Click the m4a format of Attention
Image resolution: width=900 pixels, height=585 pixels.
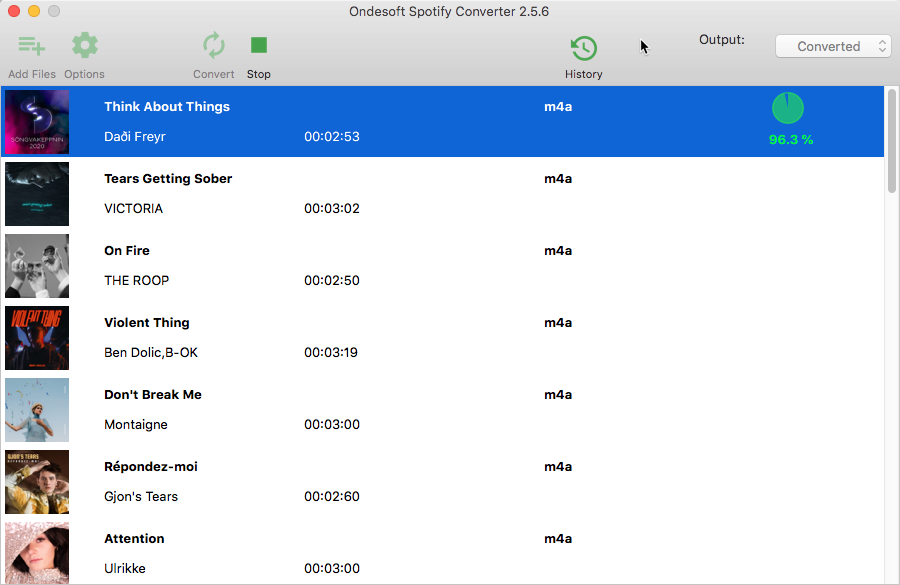558,538
